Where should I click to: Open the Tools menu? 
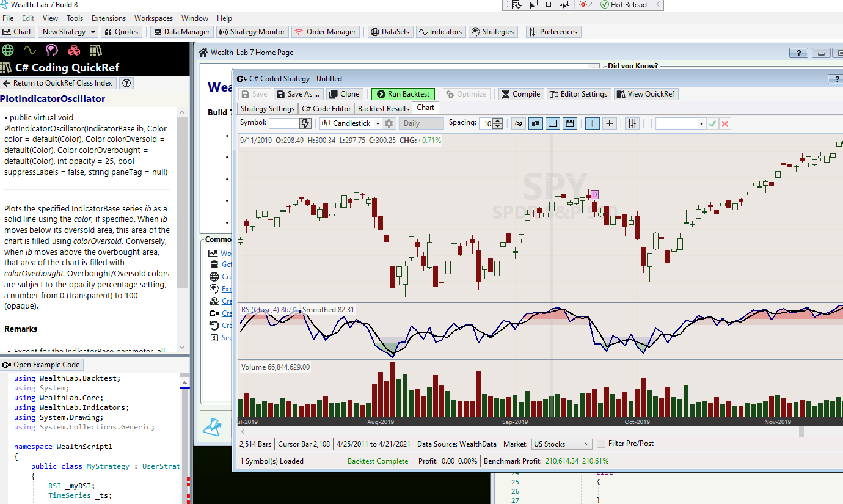75,18
